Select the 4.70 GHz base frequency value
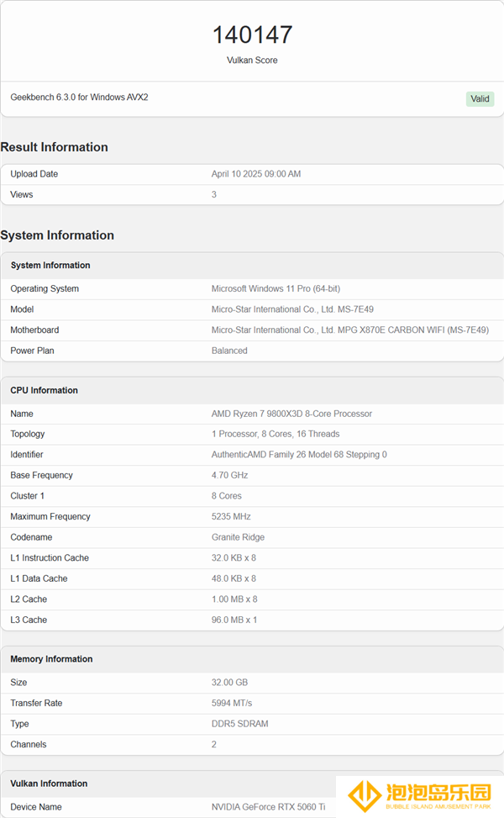504x818 pixels. click(x=229, y=475)
